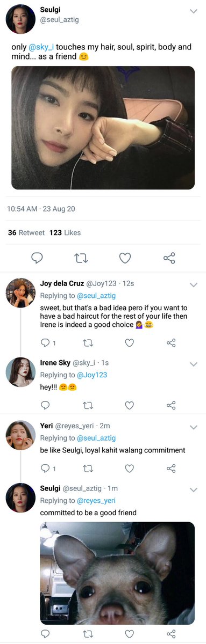
Task: Retweet Seulgi's main tweet
Action: [81, 258]
